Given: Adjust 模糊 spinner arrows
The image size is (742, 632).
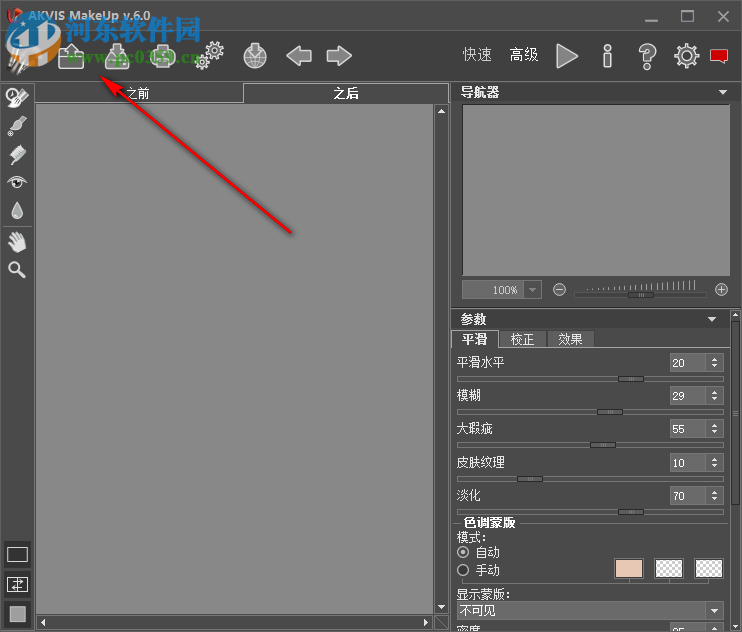Looking at the screenshot, I should [x=714, y=396].
